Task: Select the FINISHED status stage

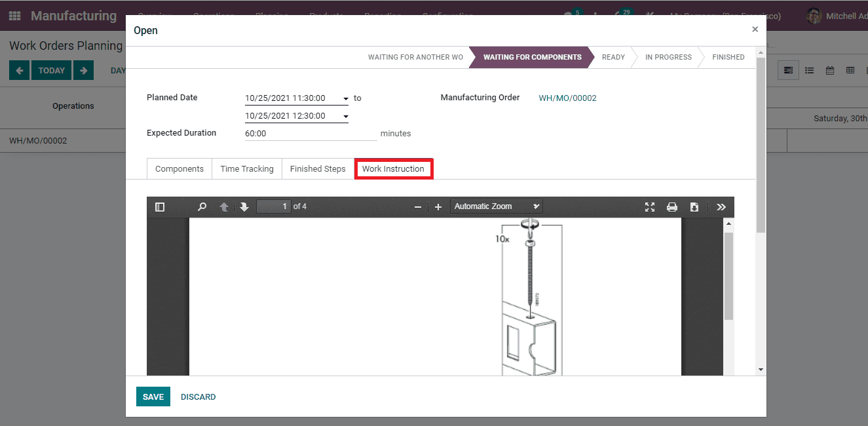Action: pyautogui.click(x=728, y=57)
